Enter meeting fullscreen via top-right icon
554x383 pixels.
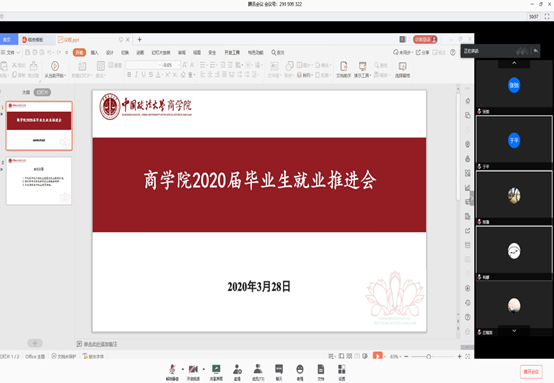click(x=547, y=16)
